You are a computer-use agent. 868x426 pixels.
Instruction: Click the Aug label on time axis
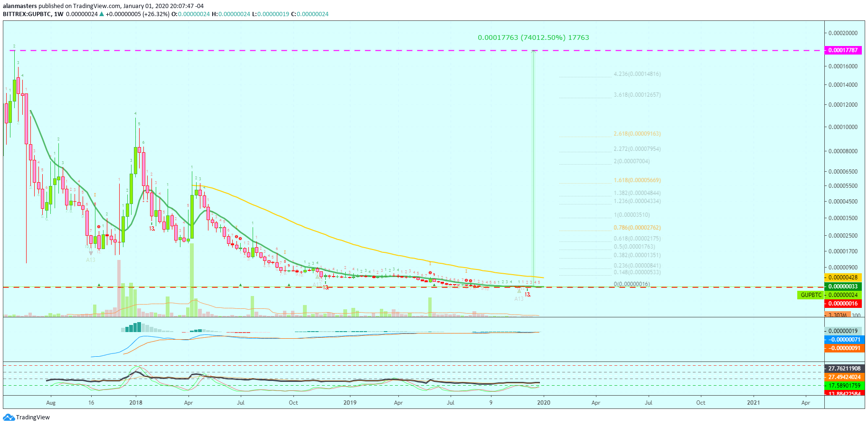click(51, 403)
